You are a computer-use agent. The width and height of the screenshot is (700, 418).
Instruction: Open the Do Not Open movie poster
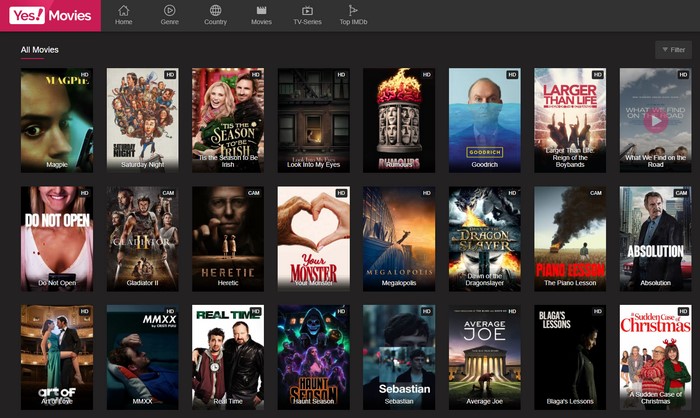57,239
